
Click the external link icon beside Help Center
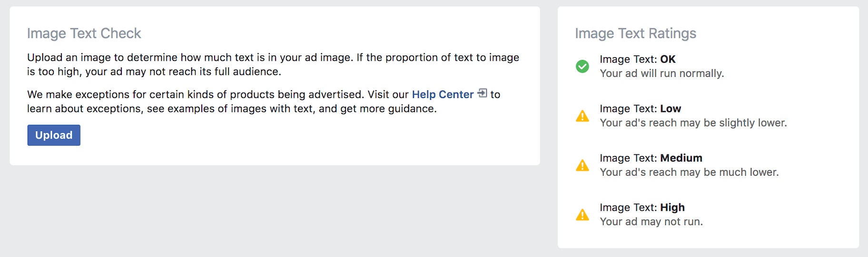[x=482, y=93]
